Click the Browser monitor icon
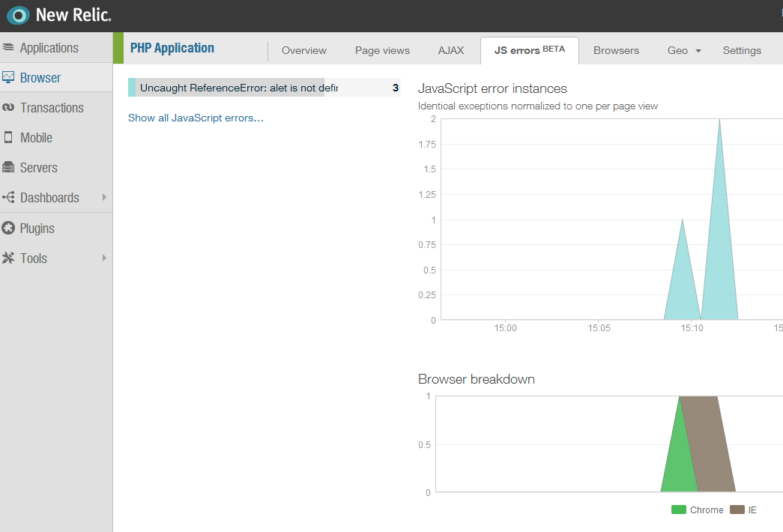Screen dimensions: 783x532 tap(9, 77)
